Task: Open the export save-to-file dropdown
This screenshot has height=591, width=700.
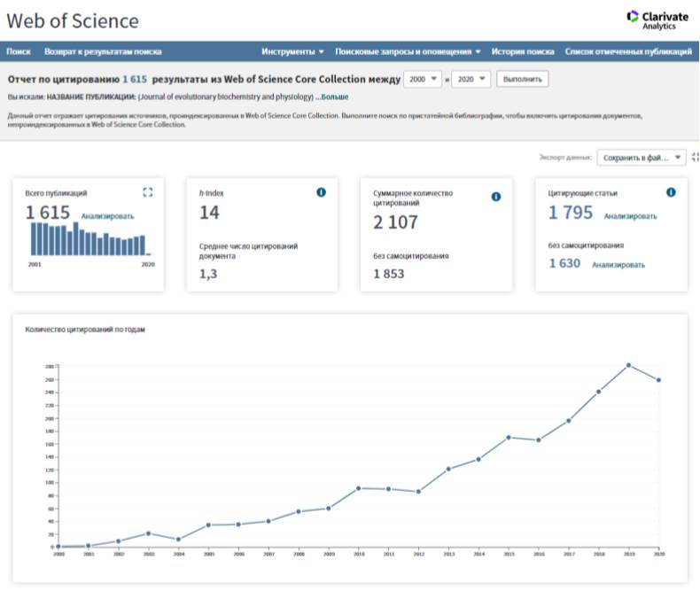Action: (x=641, y=158)
